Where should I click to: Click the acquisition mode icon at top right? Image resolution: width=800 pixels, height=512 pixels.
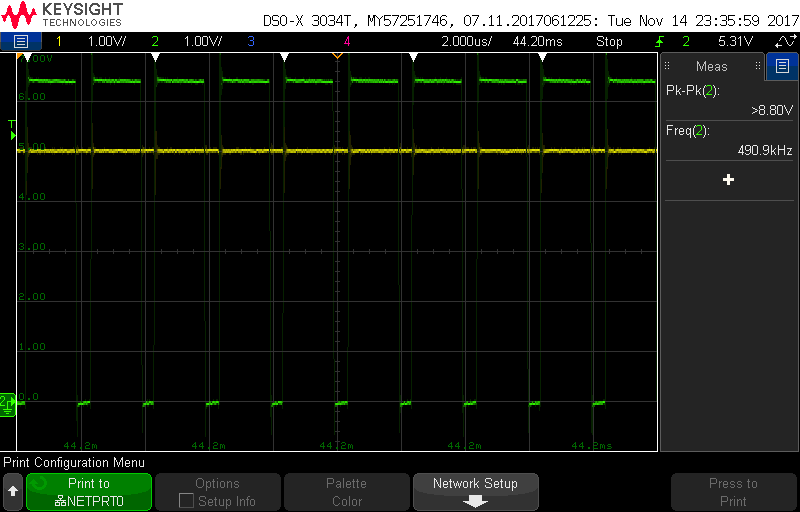pos(784,41)
